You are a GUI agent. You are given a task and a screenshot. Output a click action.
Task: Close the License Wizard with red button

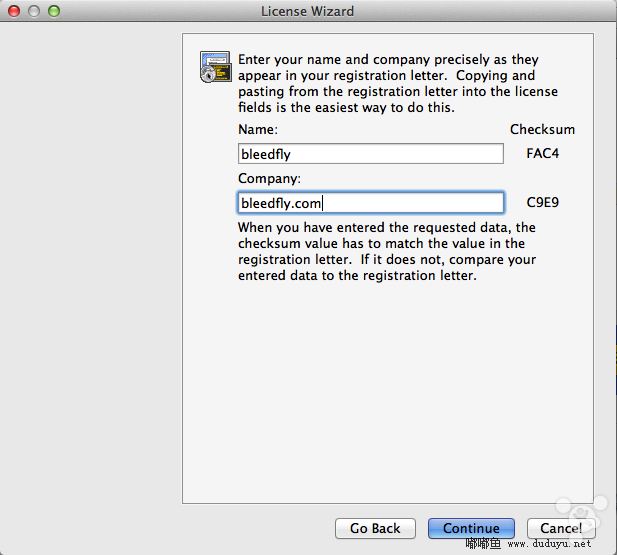14,11
